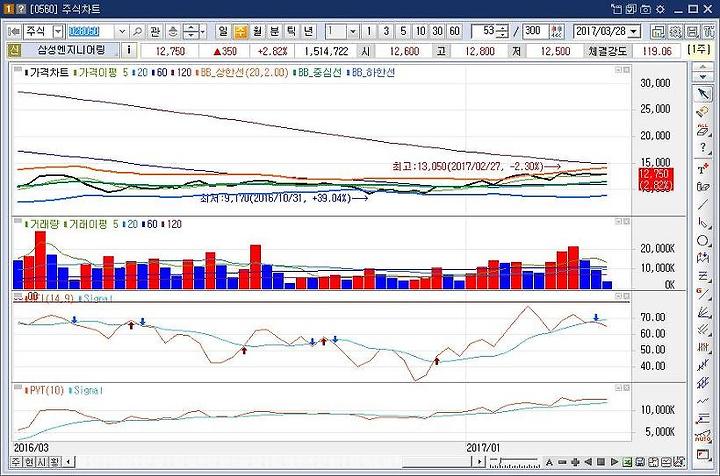Click the rewind left triangle icon at bottom
Screen dimensions: 720x476
(588, 462)
